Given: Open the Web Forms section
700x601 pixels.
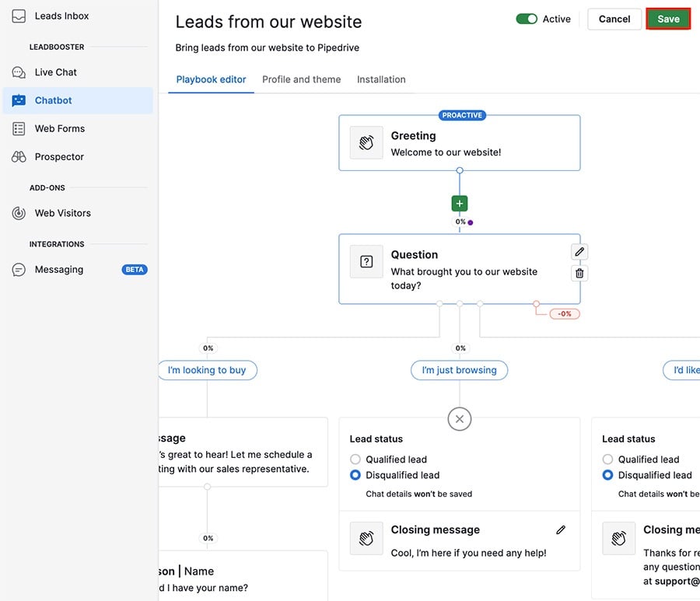Looking at the screenshot, I should 60,128.
